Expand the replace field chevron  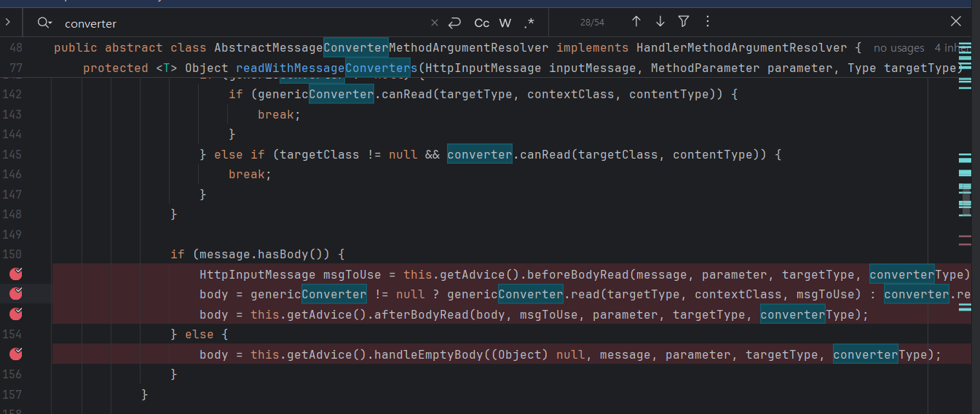coord(7,22)
